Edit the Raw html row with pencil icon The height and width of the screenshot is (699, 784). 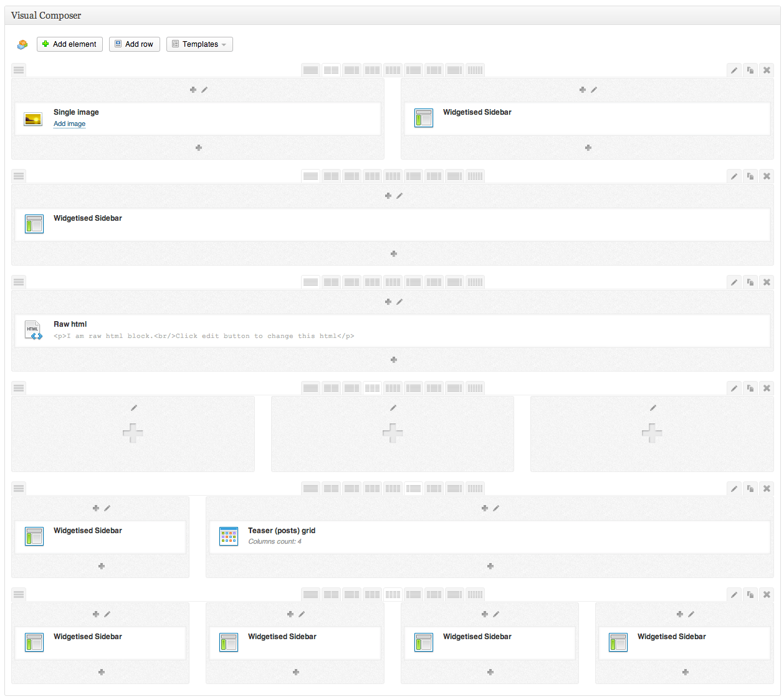(x=734, y=282)
